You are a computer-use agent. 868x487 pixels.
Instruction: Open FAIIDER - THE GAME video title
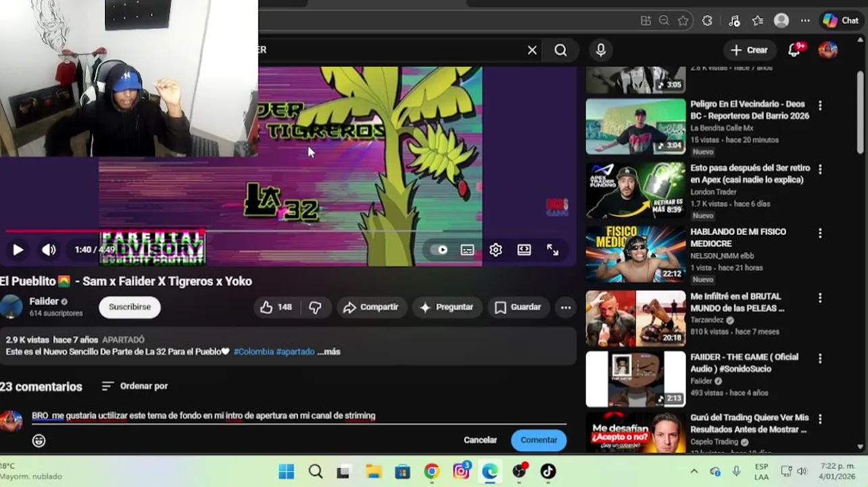pyautogui.click(x=744, y=363)
